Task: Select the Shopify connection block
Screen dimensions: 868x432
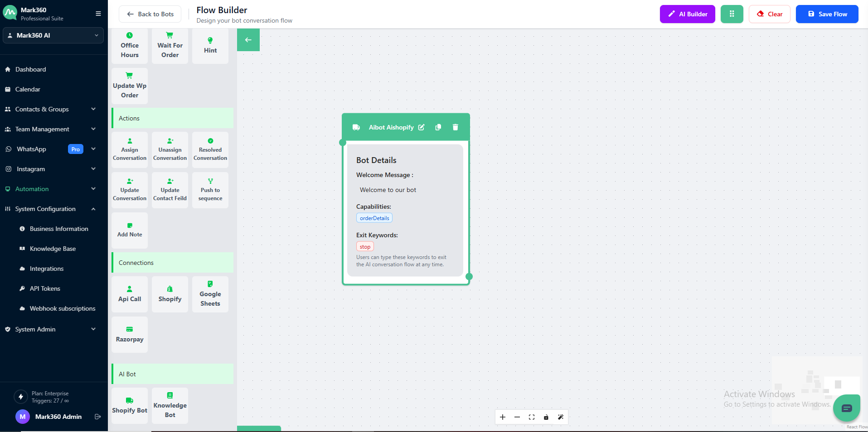Action: tap(170, 294)
